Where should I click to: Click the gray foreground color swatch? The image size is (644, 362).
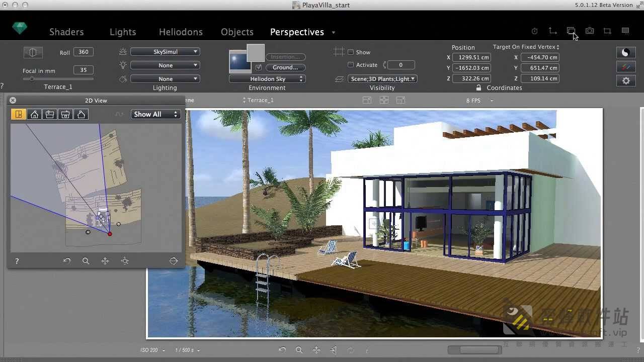[256, 52]
